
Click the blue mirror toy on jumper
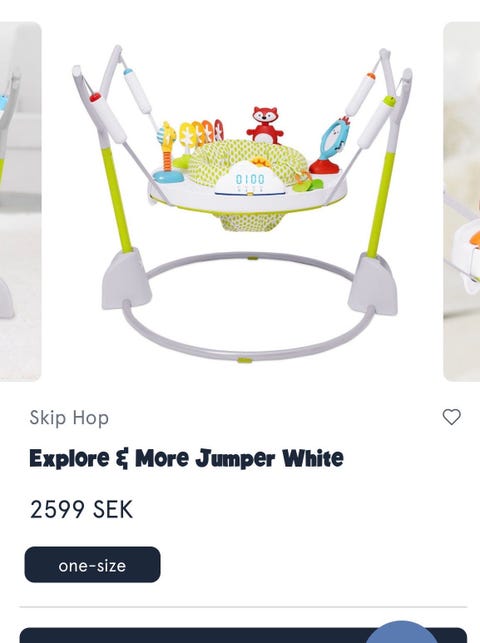(332, 145)
